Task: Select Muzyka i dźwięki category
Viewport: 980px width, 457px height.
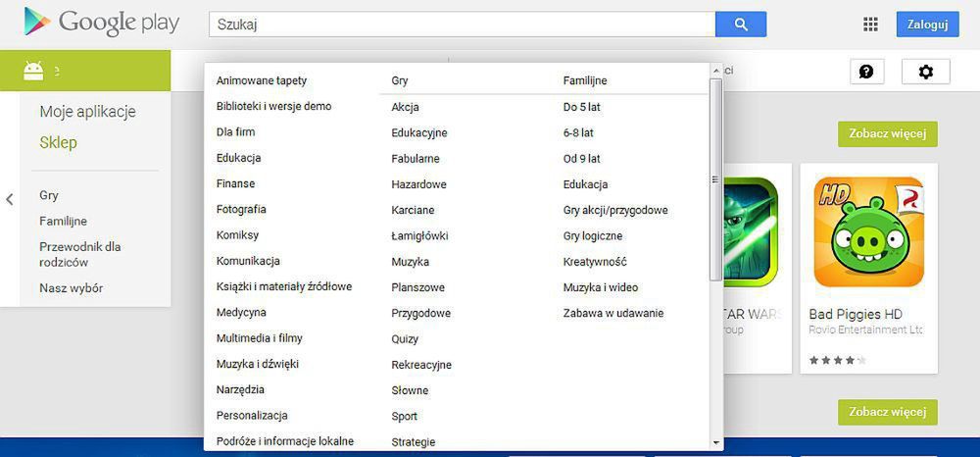Action: (x=258, y=364)
